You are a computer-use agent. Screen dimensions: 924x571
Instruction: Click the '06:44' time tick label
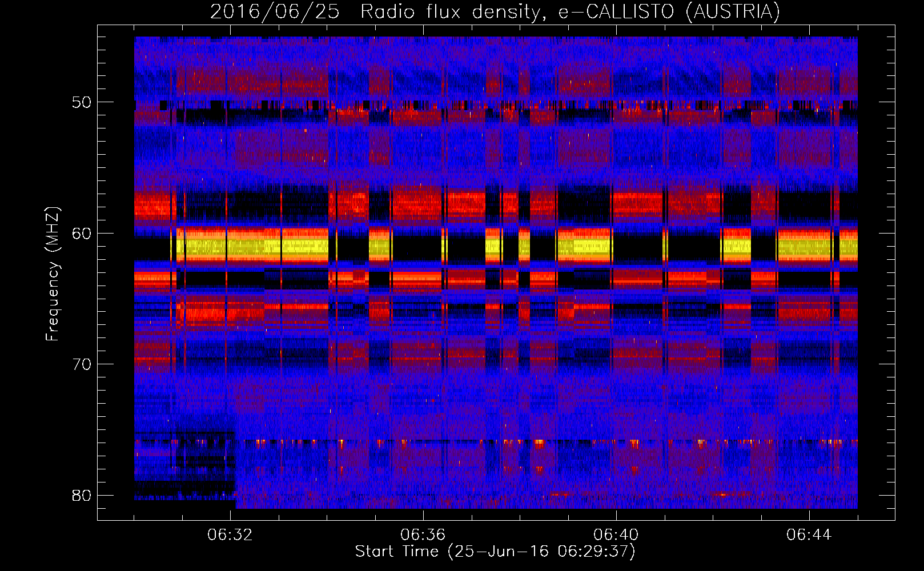pos(809,535)
